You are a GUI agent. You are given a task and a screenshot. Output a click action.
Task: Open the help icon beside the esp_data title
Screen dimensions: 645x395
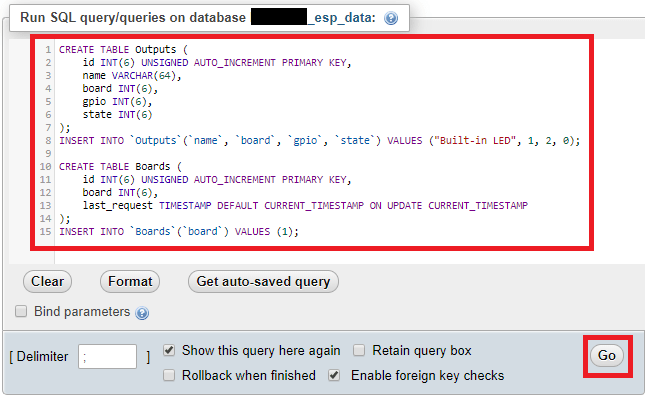(x=391, y=18)
